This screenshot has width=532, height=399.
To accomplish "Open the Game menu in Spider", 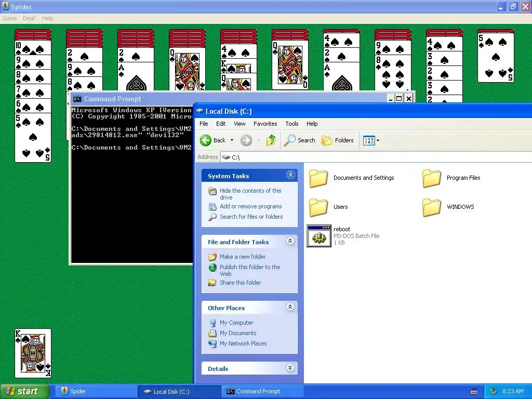I will [x=9, y=18].
